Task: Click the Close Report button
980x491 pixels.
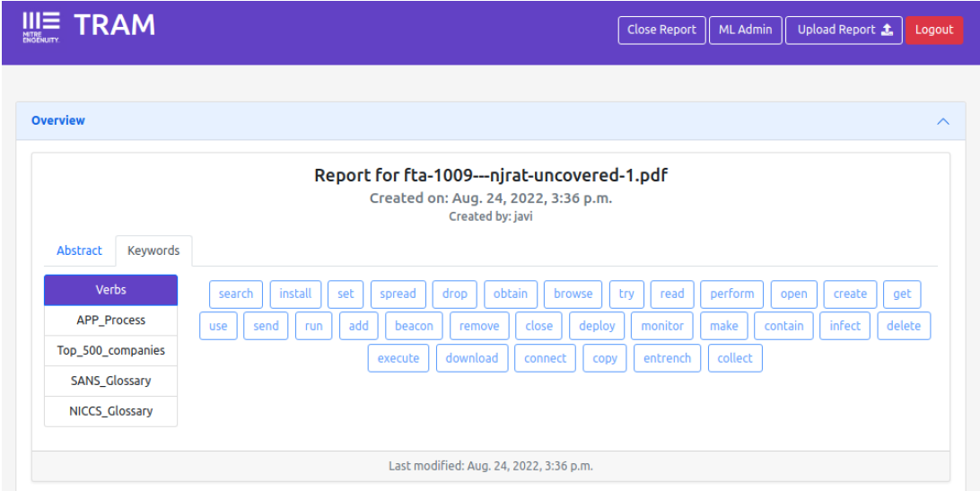Action: [661, 30]
